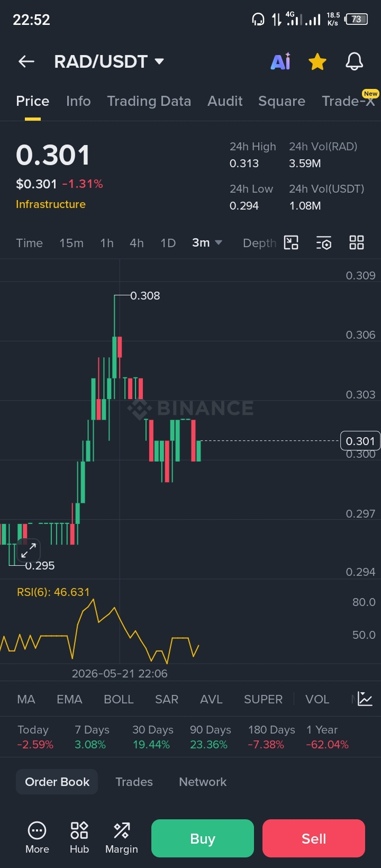Tap the 0.301 current price tag
381x868 pixels.
coord(360,441)
